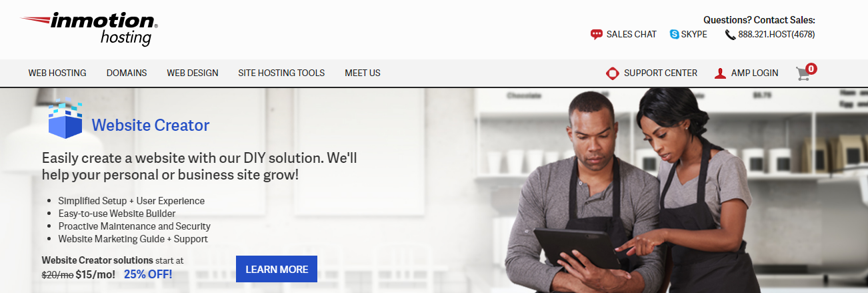This screenshot has height=293, width=868.
Task: Click the Skype icon
Action: click(674, 34)
